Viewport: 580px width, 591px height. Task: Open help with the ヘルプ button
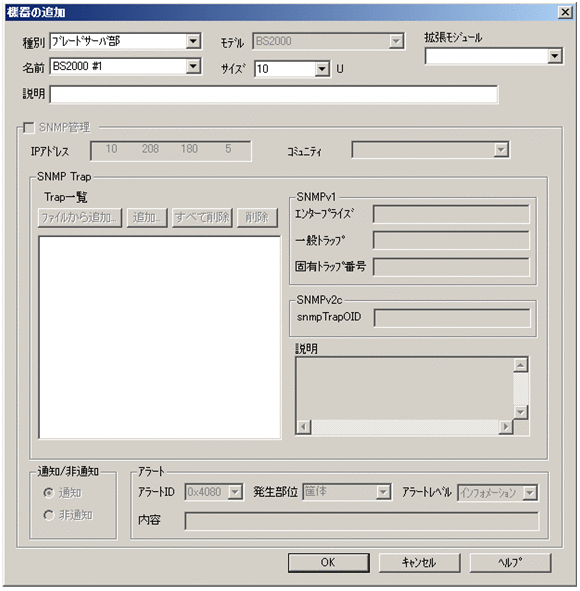click(510, 563)
